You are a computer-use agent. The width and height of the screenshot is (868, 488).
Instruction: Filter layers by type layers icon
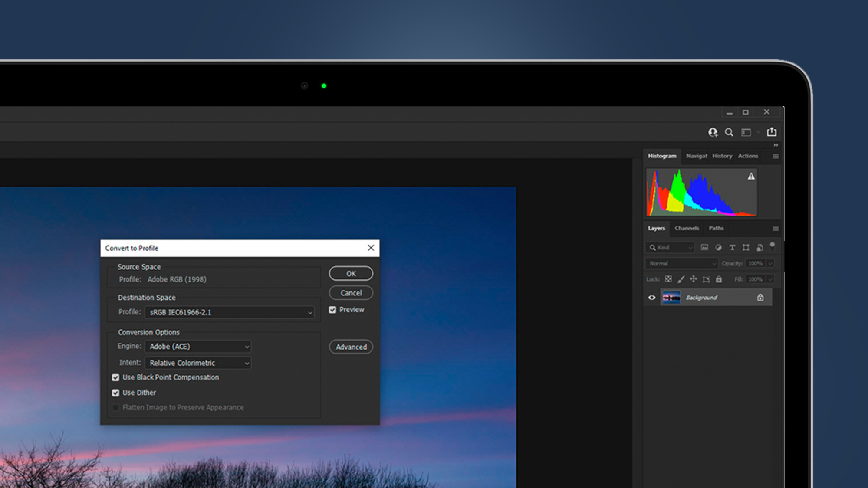pos(733,248)
